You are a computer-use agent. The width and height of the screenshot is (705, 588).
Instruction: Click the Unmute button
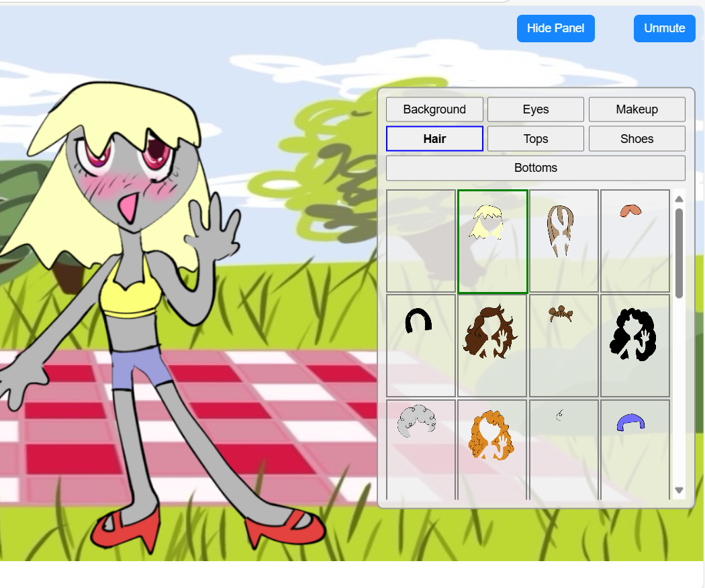664,28
